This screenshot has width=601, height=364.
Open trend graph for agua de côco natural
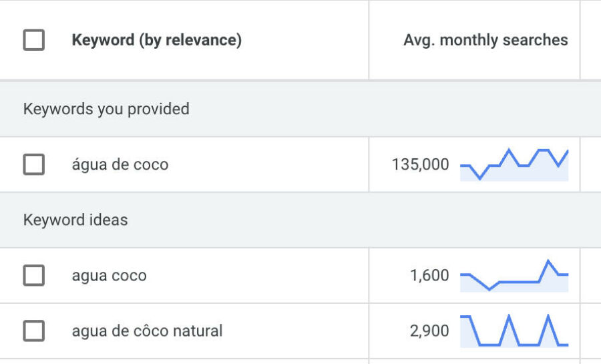[514, 331]
